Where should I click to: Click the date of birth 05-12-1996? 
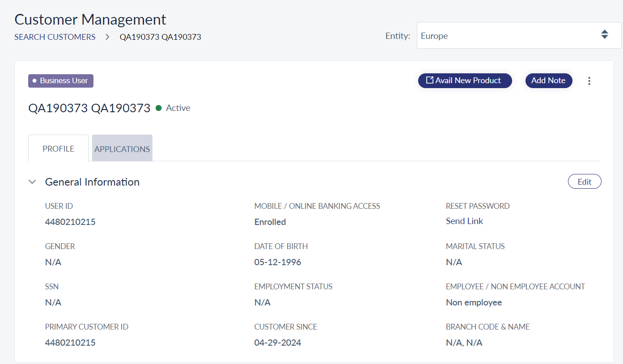pos(278,262)
